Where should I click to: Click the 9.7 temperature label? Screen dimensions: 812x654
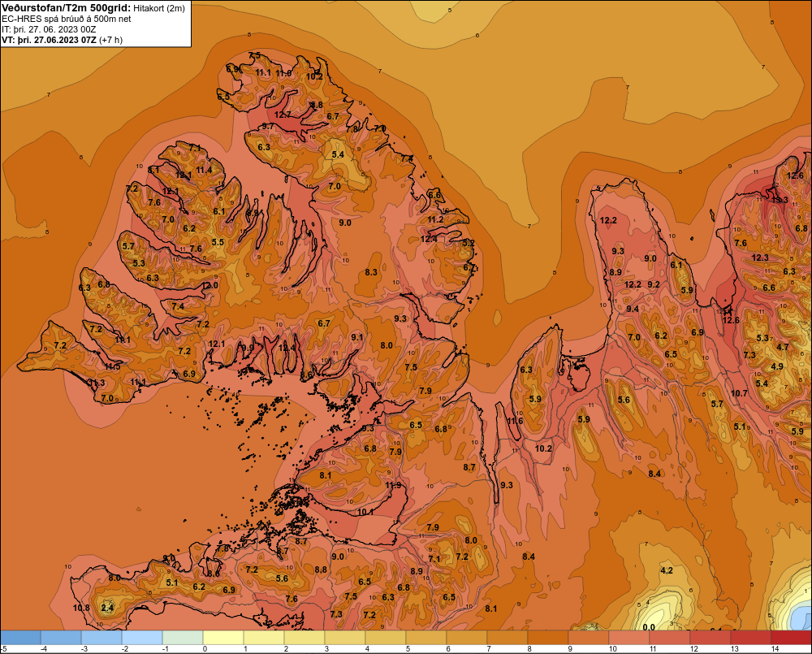(x=268, y=126)
